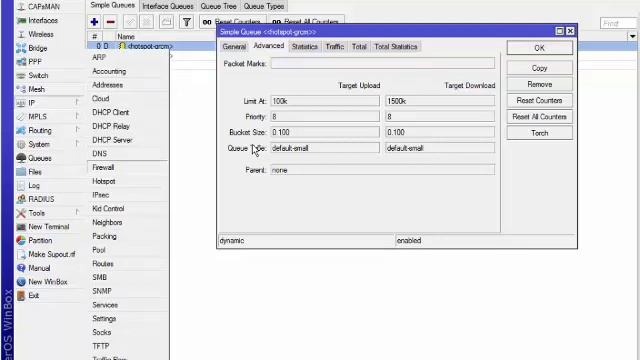Click the Limit At download field 1500k
Viewport: 640px width, 360px height.
pyautogui.click(x=440, y=101)
